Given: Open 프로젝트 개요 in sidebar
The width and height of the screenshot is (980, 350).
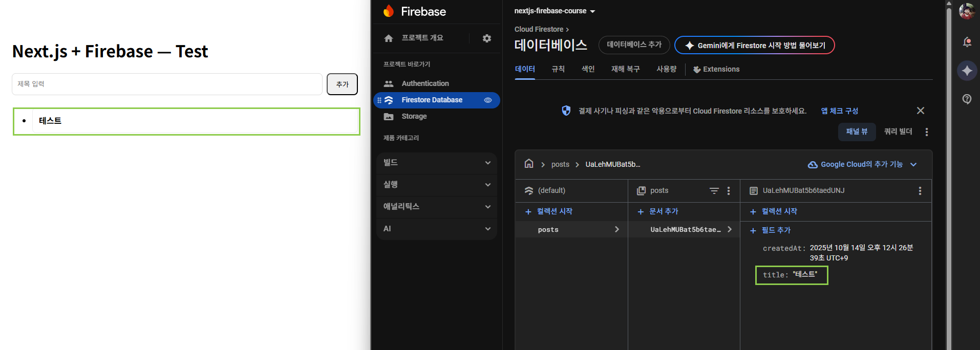Looking at the screenshot, I should tap(422, 38).
